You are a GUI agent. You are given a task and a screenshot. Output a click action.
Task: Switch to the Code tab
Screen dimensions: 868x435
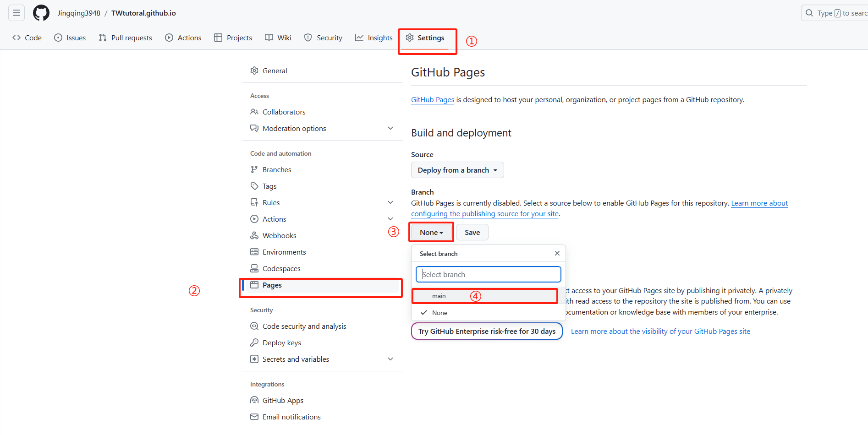tap(27, 38)
